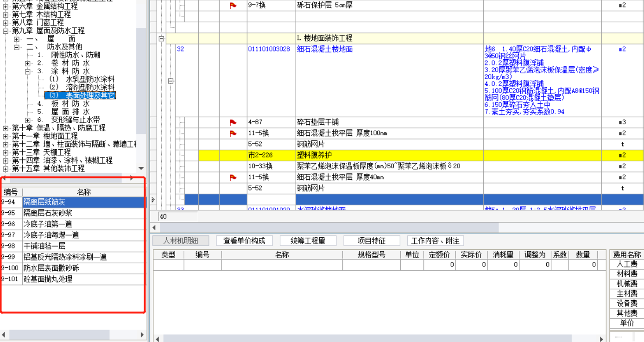The height and width of the screenshot is (342, 644).
Task: Click the 人工费 row in 费用名称 panel
Action: [627, 264]
